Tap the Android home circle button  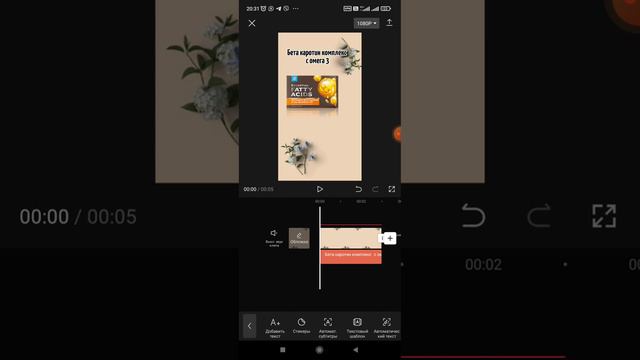[320, 350]
